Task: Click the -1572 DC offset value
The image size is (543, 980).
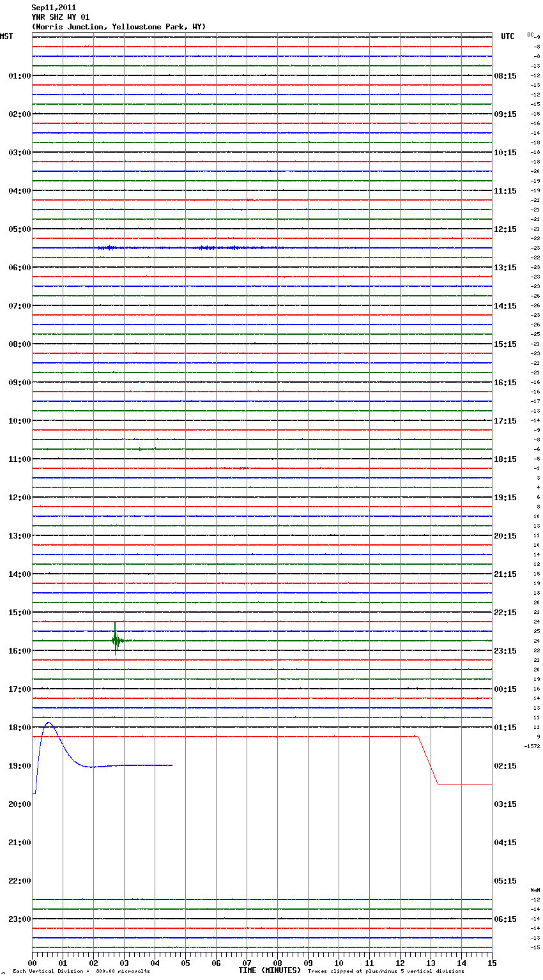Action: [x=532, y=746]
